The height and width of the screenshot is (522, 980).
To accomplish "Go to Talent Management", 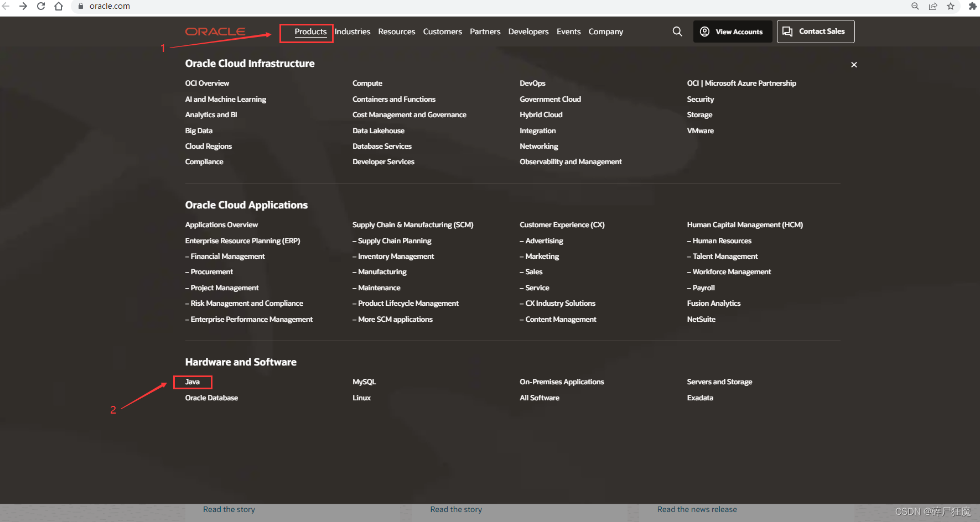I will pyautogui.click(x=723, y=256).
